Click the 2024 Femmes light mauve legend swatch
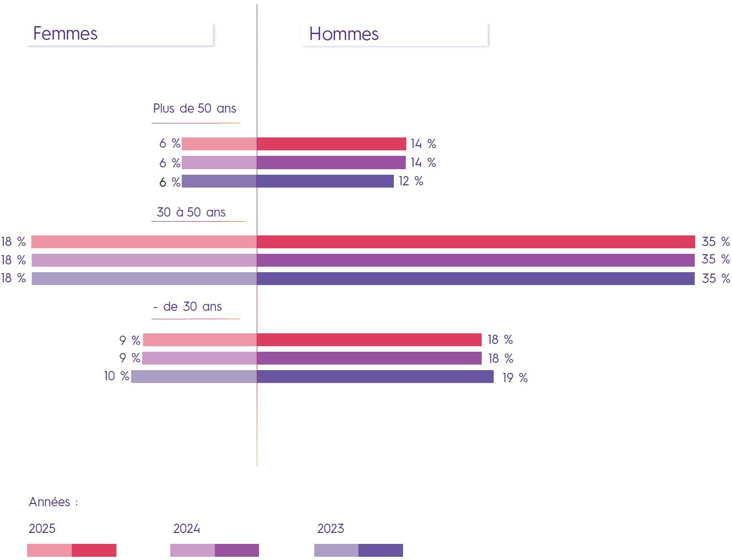Image resolution: width=732 pixels, height=560 pixels. click(x=192, y=550)
